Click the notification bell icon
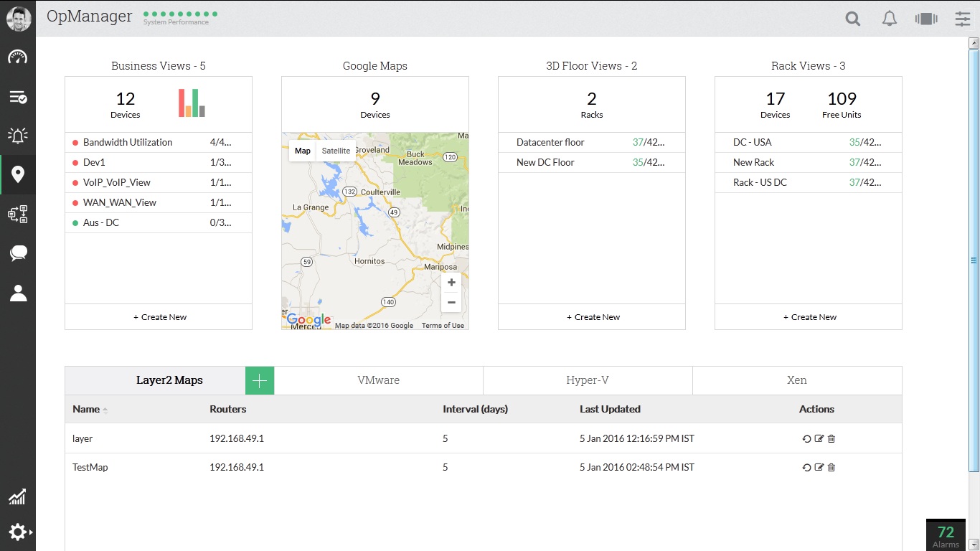The image size is (980, 551). pyautogui.click(x=889, y=19)
